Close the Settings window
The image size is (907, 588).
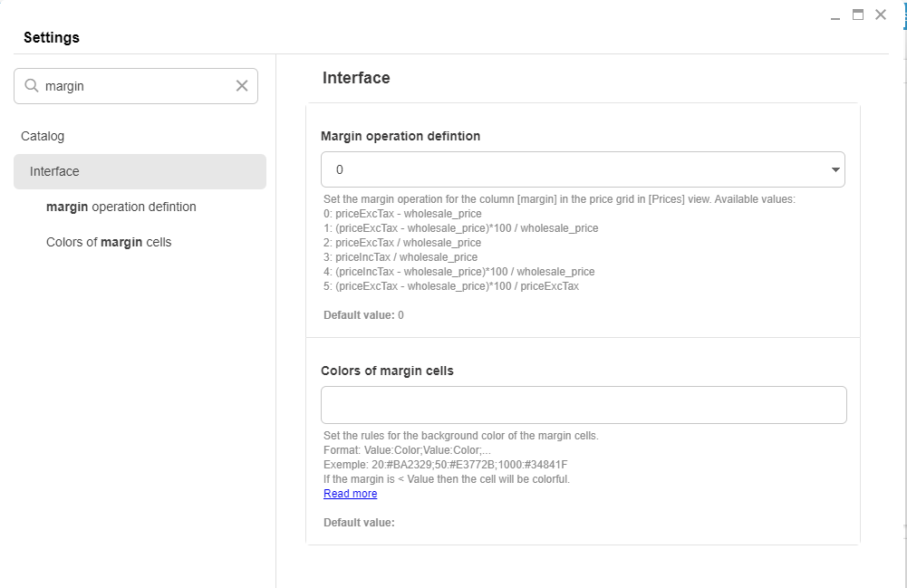coord(880,14)
